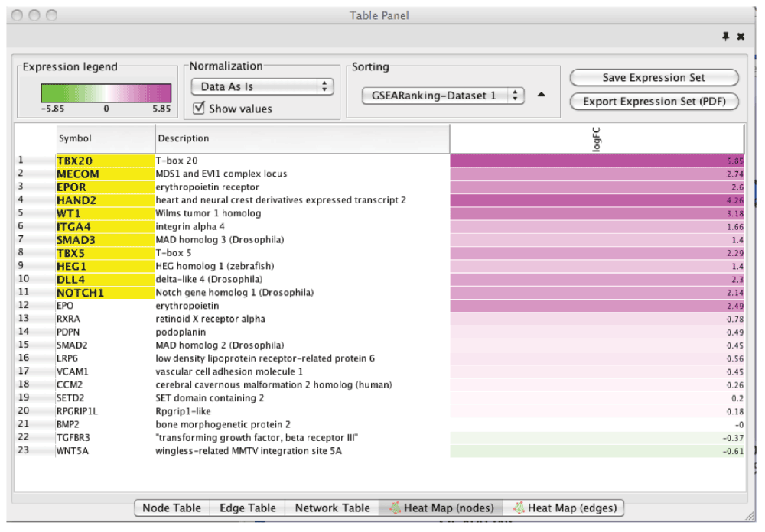Screen dimensions: 765x532
Task: Open the Data As Is normalization dropdown
Action: [262, 87]
